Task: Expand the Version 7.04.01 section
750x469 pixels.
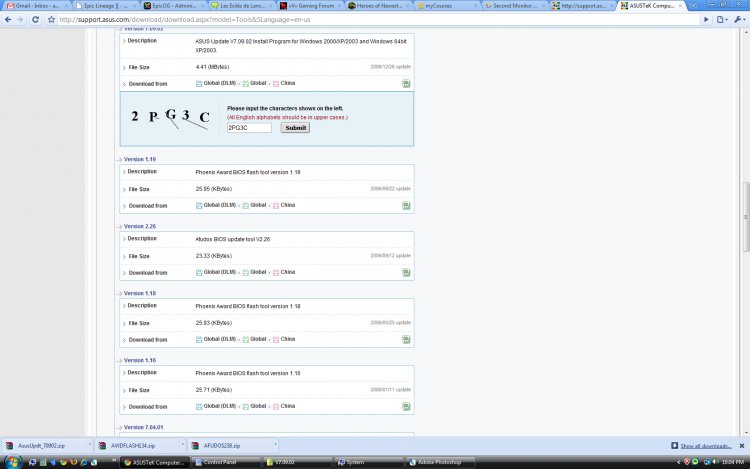Action: click(x=143, y=427)
